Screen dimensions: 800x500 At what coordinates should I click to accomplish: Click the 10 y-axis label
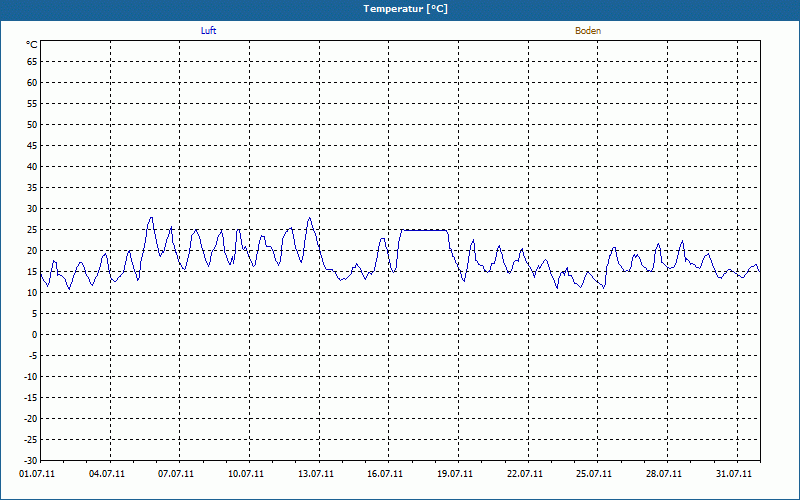pyautogui.click(x=32, y=293)
